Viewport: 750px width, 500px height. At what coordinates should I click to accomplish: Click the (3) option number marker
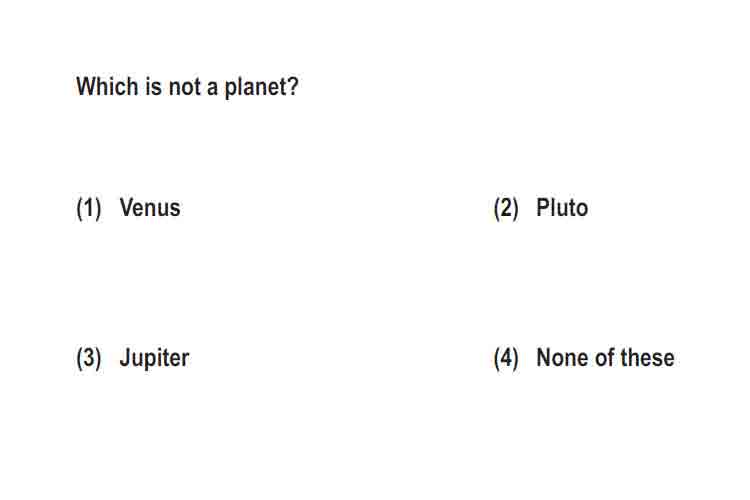click(x=89, y=359)
